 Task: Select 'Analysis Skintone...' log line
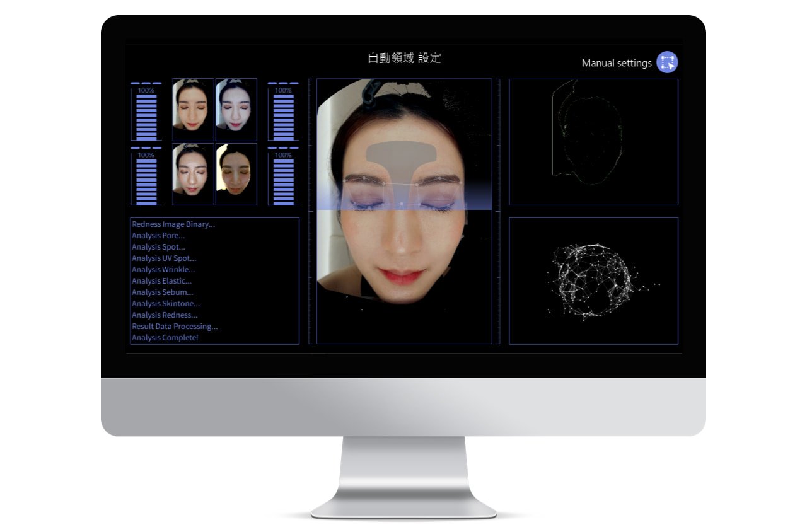166,304
